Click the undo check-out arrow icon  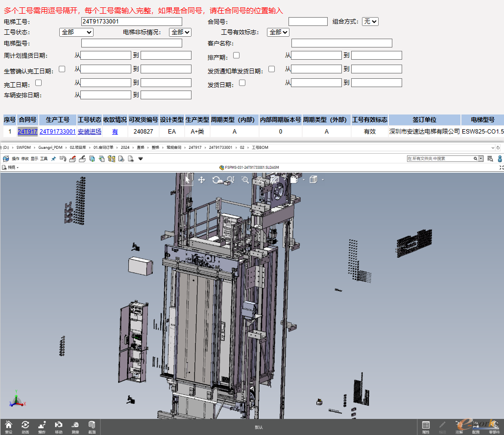coord(63,159)
